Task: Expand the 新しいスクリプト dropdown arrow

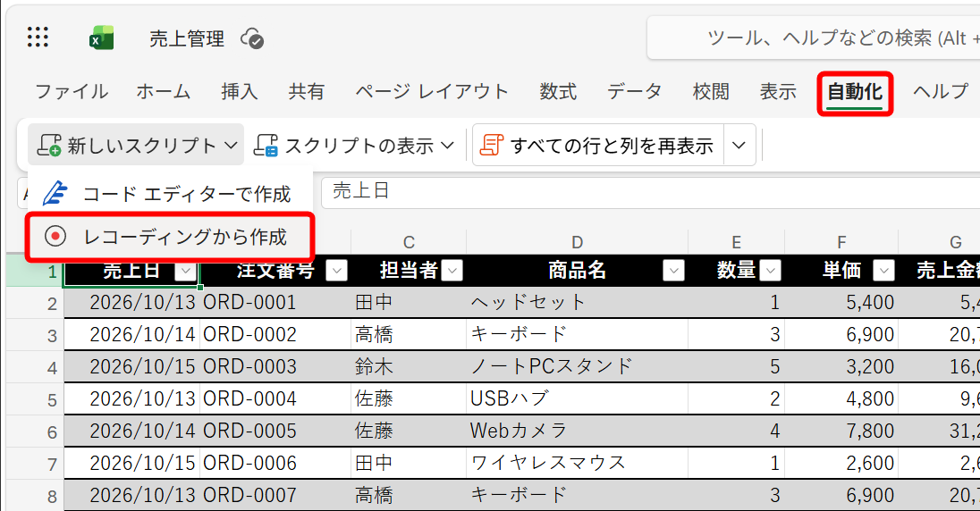Action: (x=232, y=145)
